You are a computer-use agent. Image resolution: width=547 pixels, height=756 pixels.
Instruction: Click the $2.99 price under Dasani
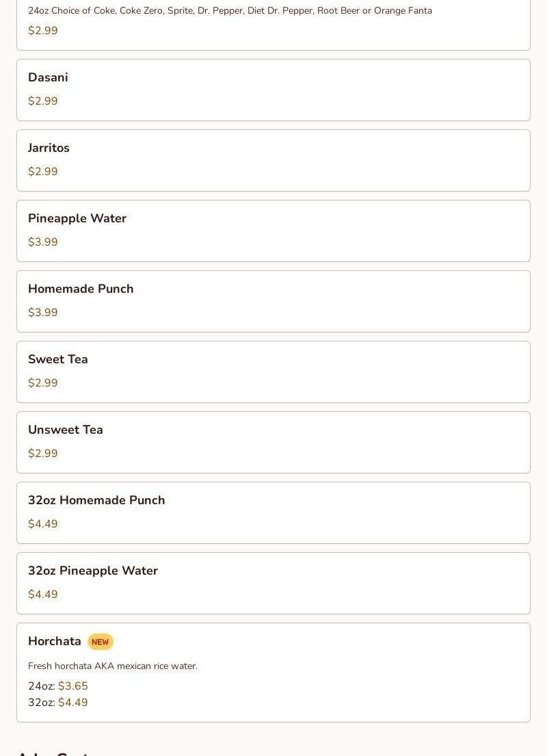[x=43, y=101]
